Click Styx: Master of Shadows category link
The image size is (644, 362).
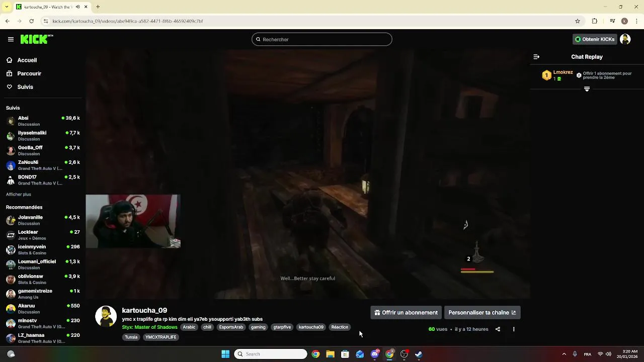(x=149, y=327)
